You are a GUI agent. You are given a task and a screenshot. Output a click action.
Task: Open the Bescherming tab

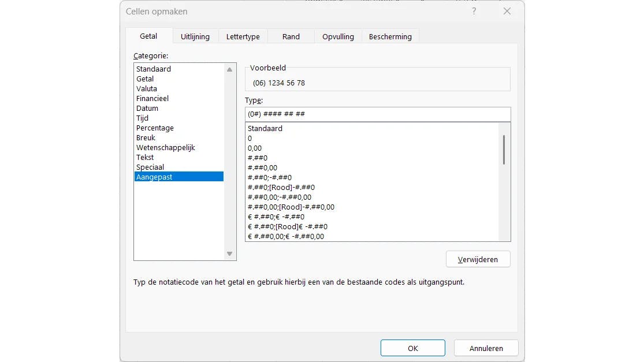tap(390, 36)
